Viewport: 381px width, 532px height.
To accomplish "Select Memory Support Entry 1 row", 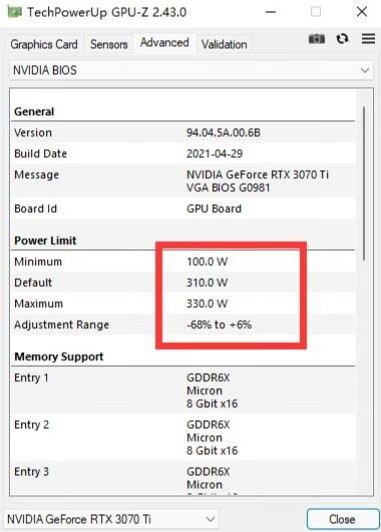I will click(183, 391).
